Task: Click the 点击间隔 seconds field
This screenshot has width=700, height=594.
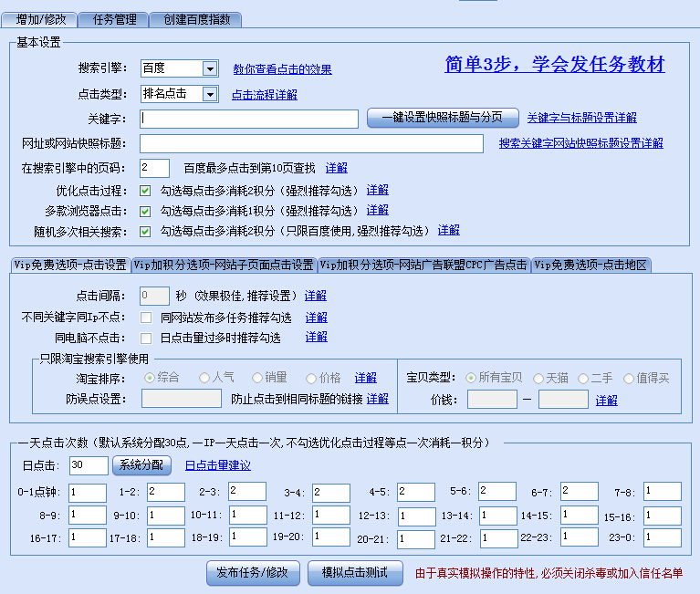Action: tap(154, 296)
